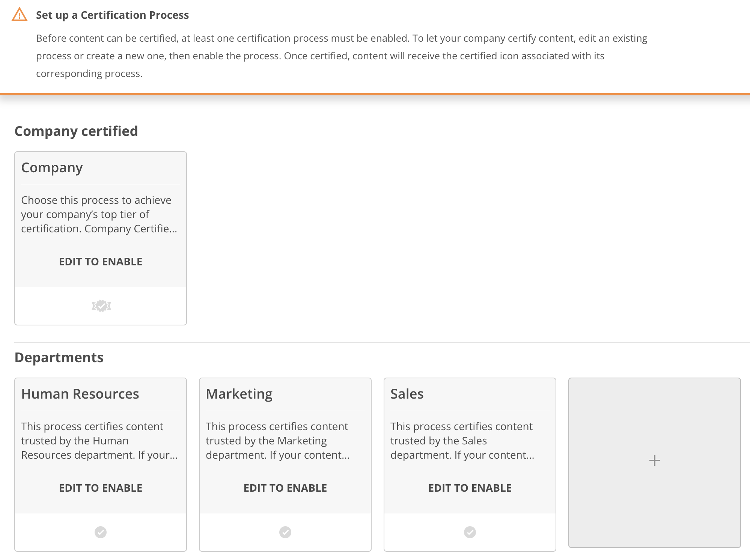
Task: Click the checkmark icon on Marketing card
Action: pyautogui.click(x=285, y=532)
